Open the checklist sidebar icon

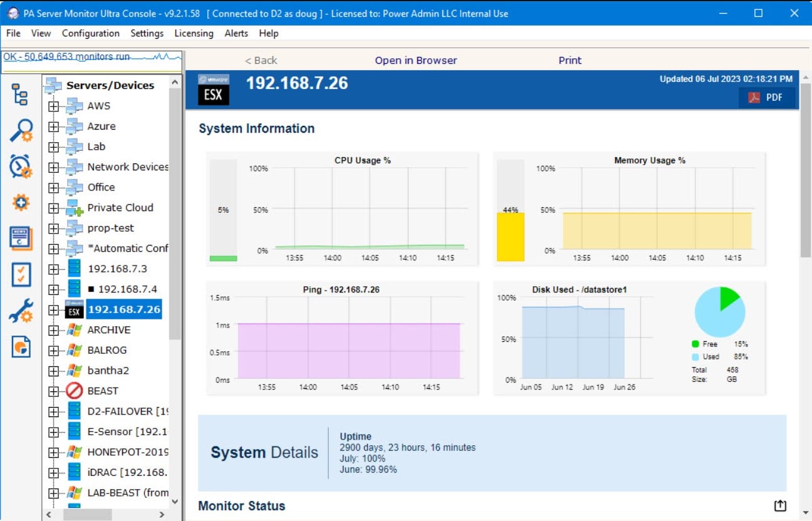tap(21, 275)
